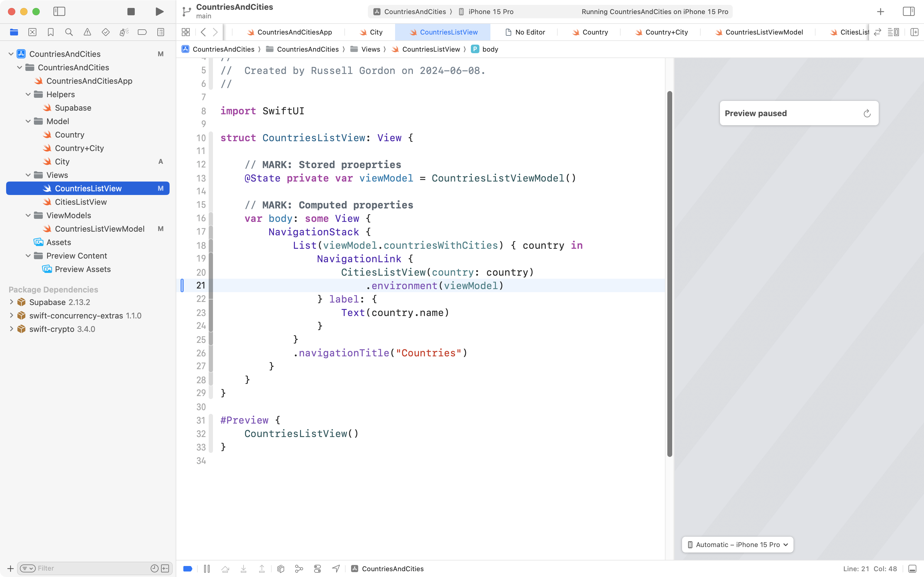Open CitiesListView file in navigator
This screenshot has width=924, height=577.
[80, 202]
